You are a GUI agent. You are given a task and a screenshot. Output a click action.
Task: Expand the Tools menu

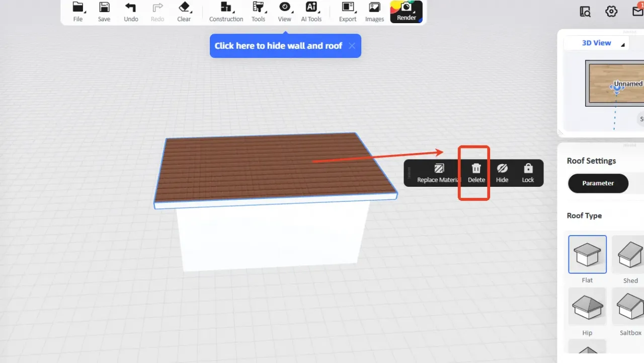(x=258, y=12)
